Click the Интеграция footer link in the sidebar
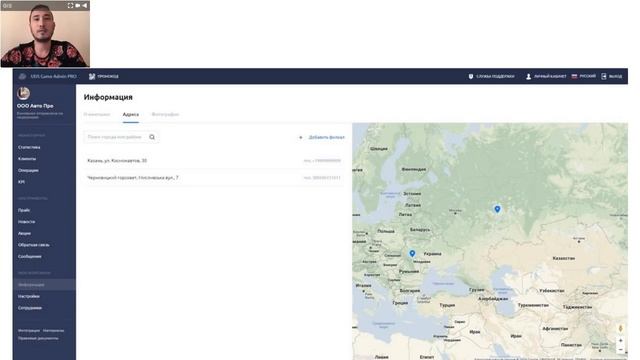The image size is (640, 360). coord(29,331)
